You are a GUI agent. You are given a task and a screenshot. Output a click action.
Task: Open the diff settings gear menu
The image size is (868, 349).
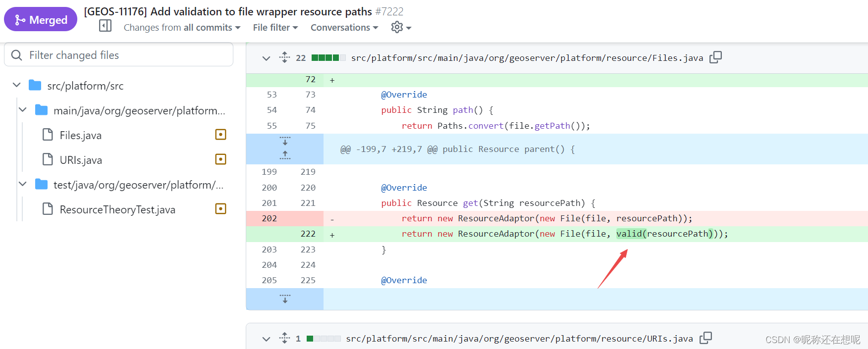pyautogui.click(x=401, y=27)
